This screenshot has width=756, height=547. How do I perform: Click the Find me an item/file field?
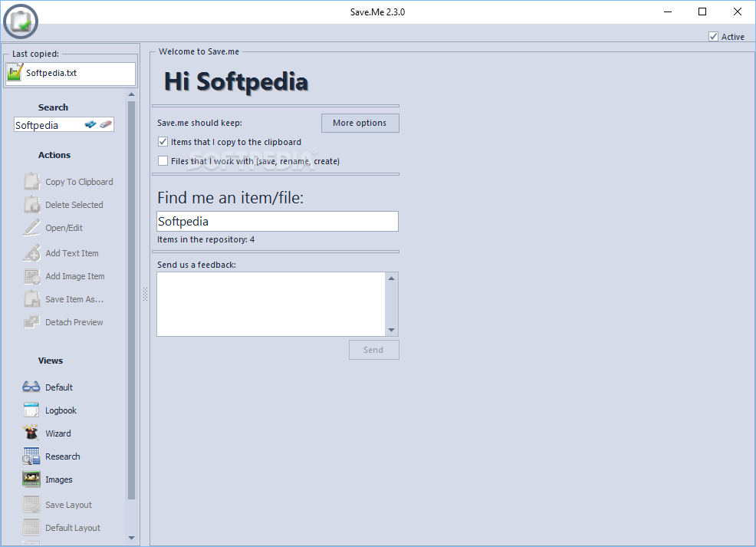tap(278, 222)
